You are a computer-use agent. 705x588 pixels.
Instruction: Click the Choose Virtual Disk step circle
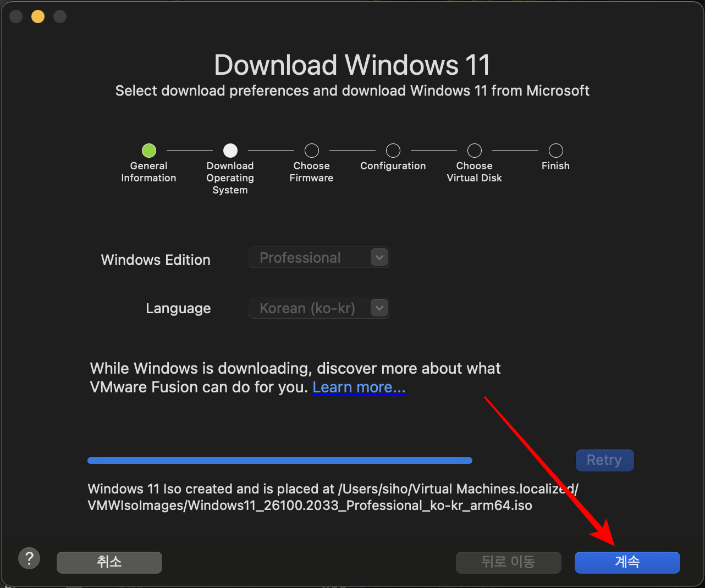click(x=475, y=150)
